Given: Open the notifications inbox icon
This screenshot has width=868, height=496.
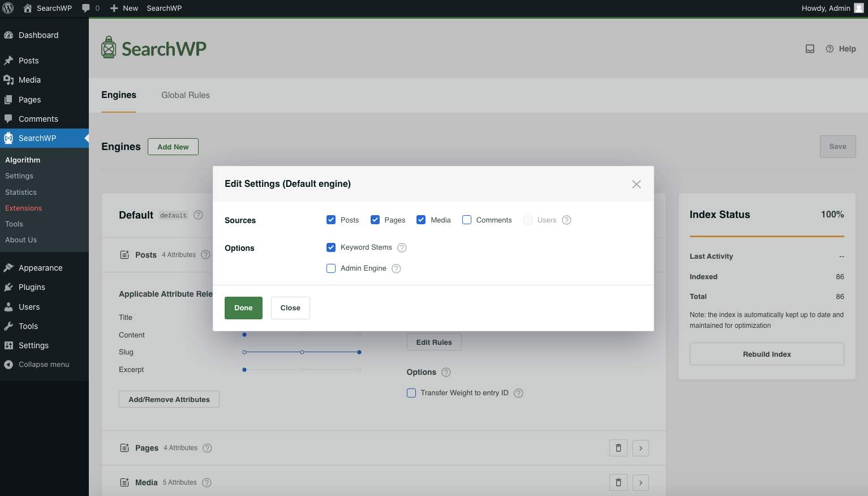Looking at the screenshot, I should tap(810, 49).
